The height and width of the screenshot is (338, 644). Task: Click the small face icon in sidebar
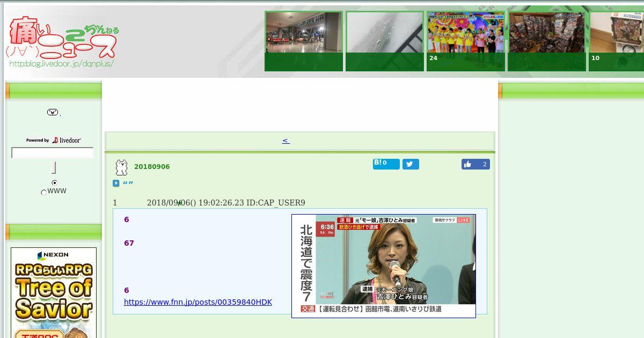(x=53, y=112)
